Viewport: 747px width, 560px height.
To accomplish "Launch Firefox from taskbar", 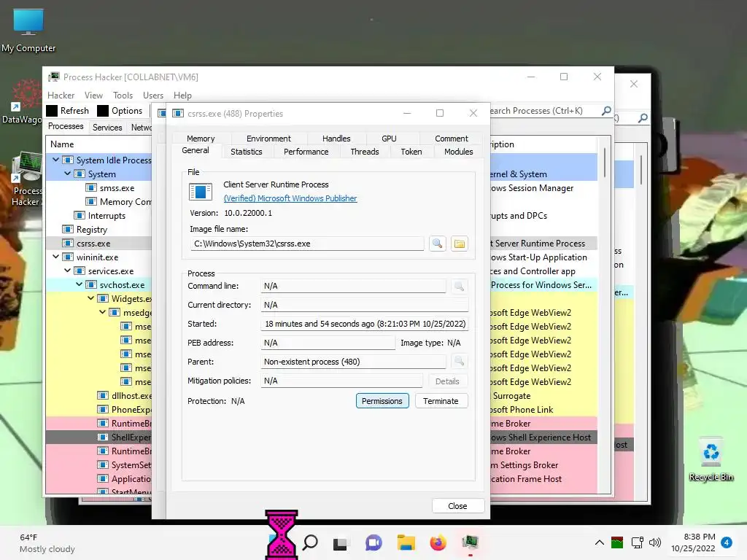I will coord(438,542).
